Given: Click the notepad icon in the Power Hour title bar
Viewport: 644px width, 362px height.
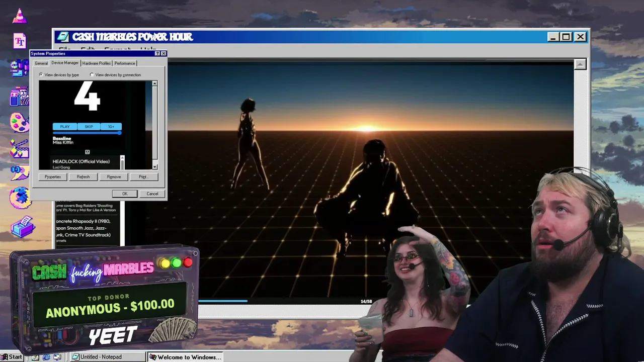Looking at the screenshot, I should pyautogui.click(x=63, y=37).
